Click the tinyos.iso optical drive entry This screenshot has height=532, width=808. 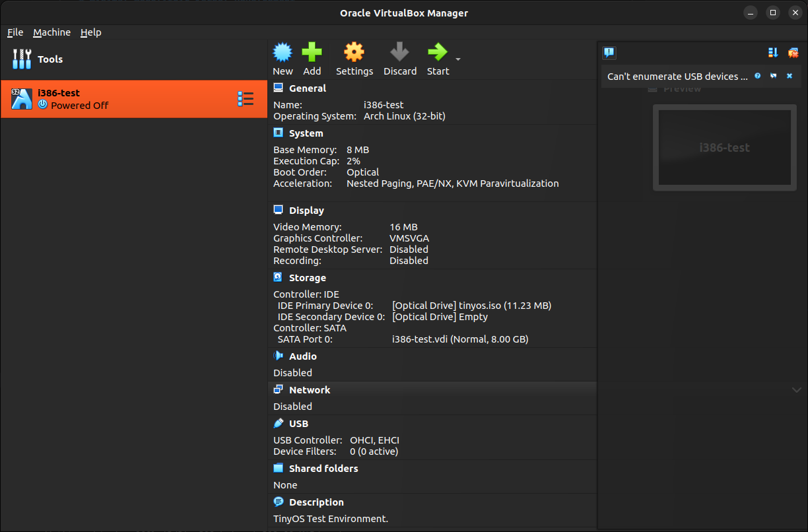471,306
